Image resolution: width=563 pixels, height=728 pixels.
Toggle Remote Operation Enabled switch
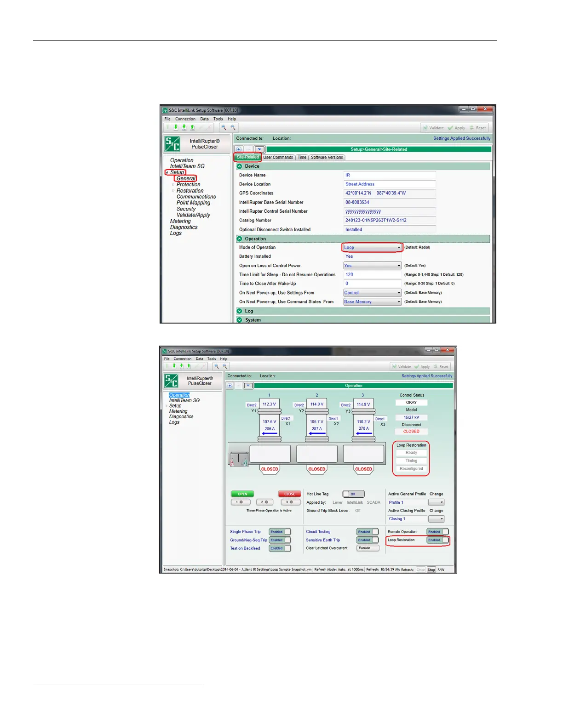click(437, 532)
